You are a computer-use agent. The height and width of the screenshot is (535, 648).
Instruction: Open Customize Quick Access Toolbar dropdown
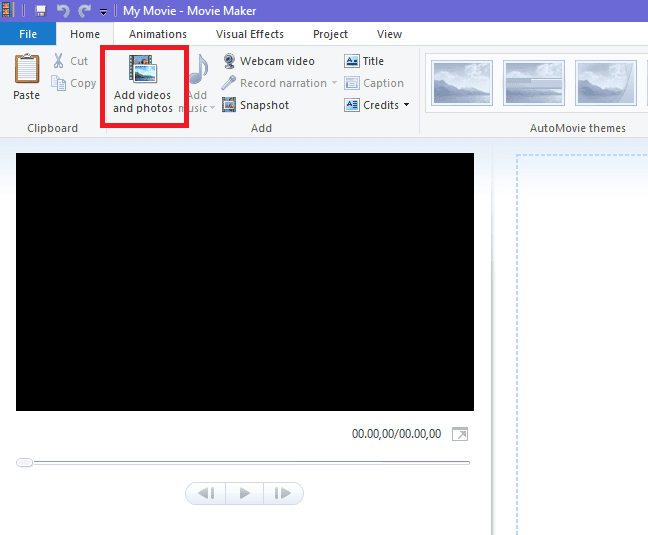click(103, 12)
